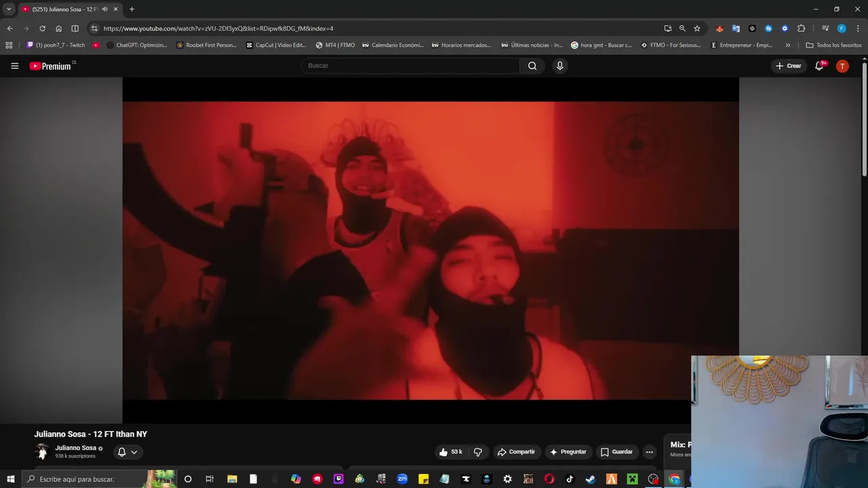Ask about the video with Preguntar
The width and height of the screenshot is (868, 488).
pyautogui.click(x=568, y=452)
